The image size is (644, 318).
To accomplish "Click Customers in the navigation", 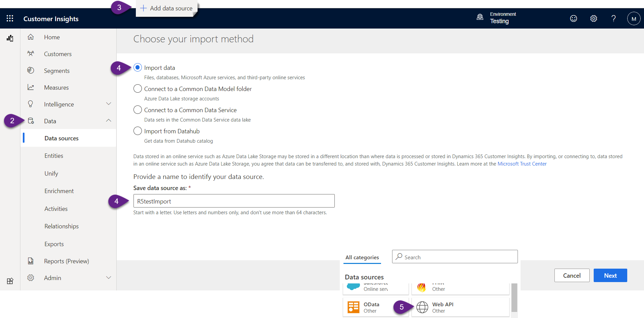I will 58,54.
